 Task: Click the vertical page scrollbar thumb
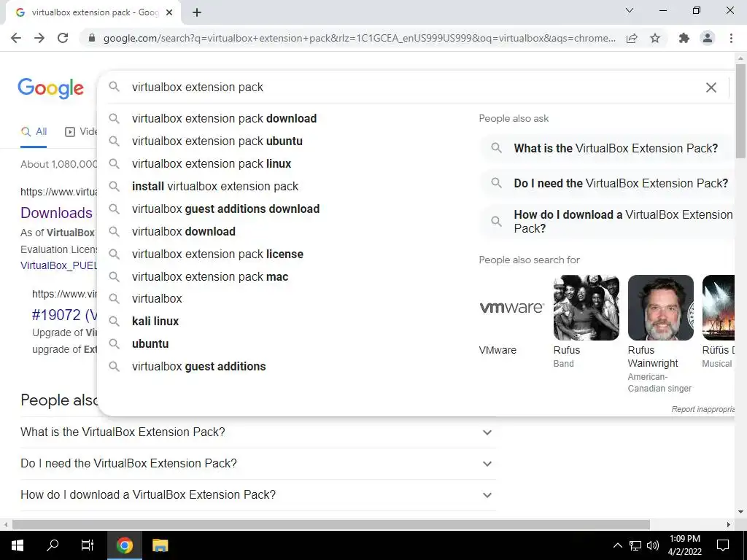pos(740,111)
